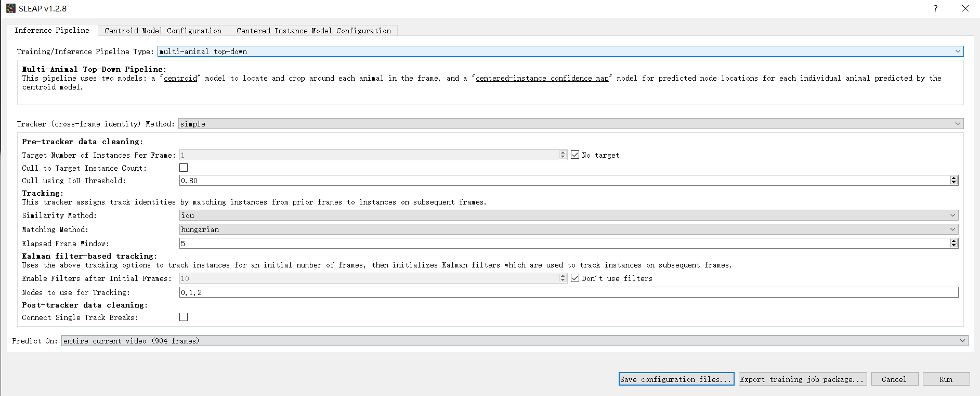The image size is (980, 396).
Task: Open Centered Instance Model Configuration tab
Action: 313,31
